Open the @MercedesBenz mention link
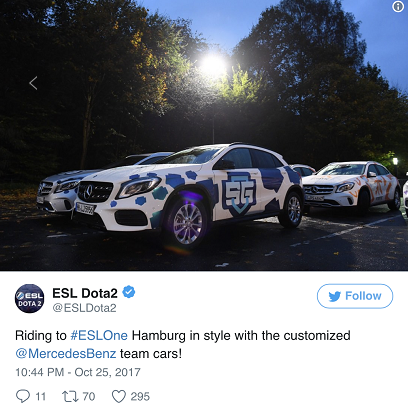 66,353
